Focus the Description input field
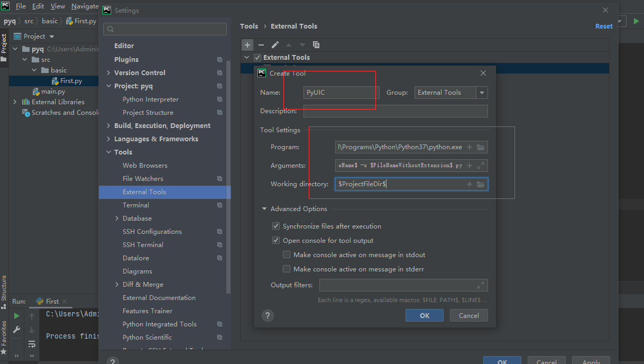The width and height of the screenshot is (644, 364). [x=395, y=111]
